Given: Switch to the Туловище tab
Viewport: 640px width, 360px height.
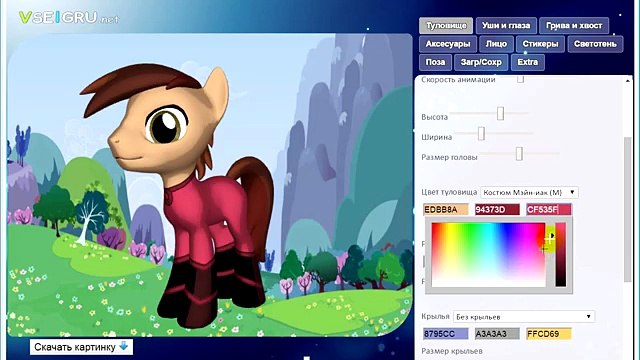Looking at the screenshot, I should [x=446, y=25].
